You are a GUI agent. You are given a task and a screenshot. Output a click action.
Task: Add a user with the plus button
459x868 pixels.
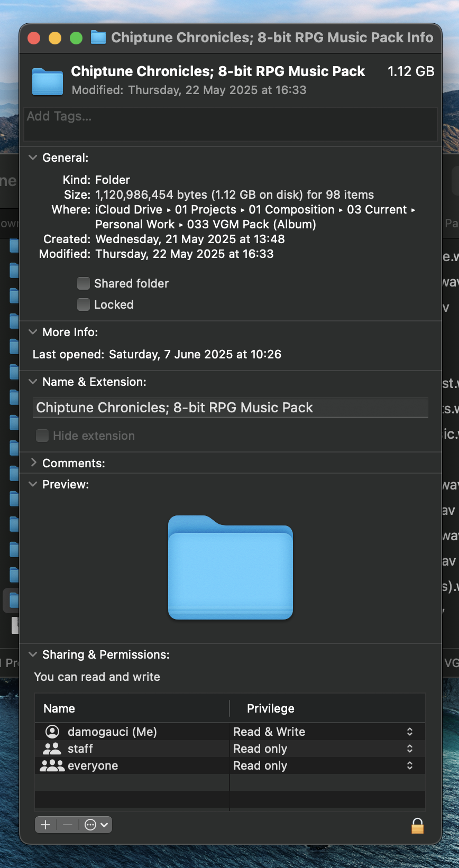tap(46, 825)
